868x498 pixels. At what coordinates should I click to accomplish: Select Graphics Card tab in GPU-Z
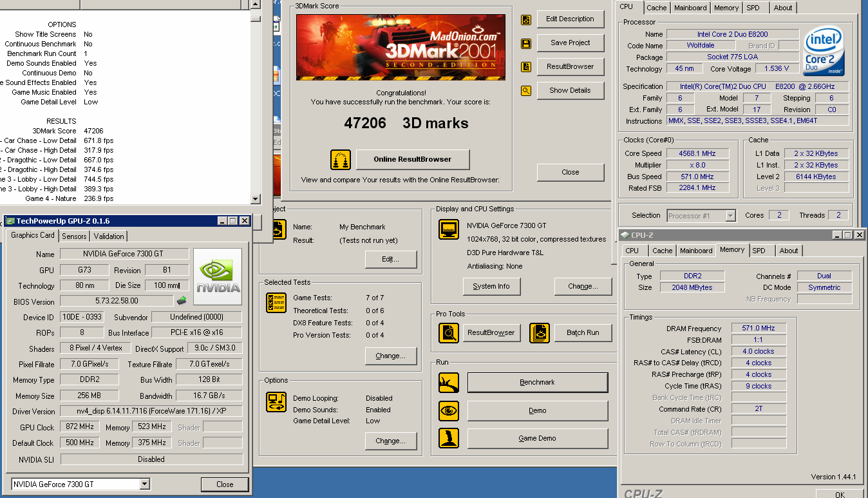pos(33,235)
